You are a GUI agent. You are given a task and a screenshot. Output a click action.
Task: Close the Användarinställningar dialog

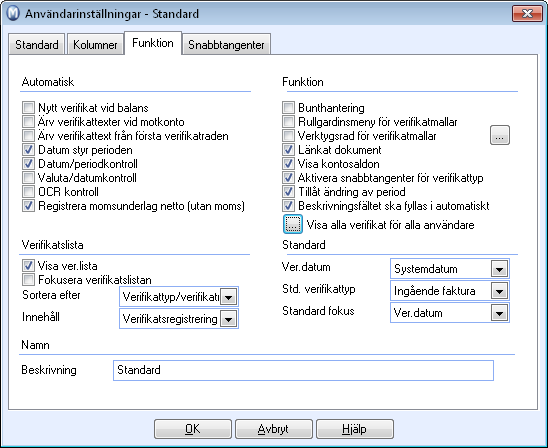(527, 14)
